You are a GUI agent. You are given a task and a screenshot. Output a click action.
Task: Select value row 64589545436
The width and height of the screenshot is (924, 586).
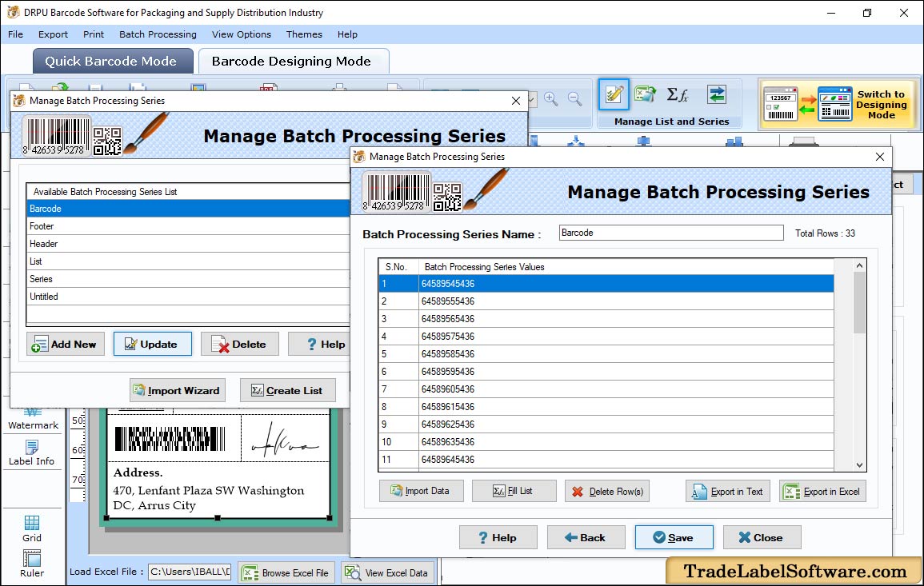(x=606, y=284)
